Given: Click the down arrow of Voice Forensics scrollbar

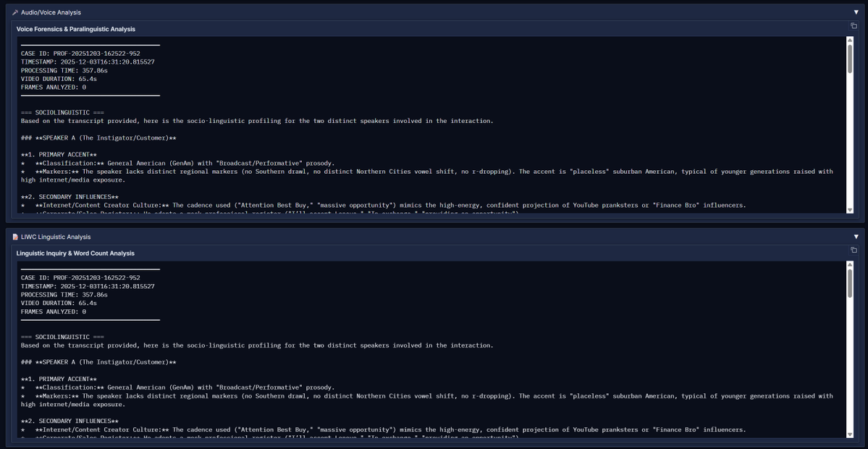Looking at the screenshot, I should tap(850, 210).
